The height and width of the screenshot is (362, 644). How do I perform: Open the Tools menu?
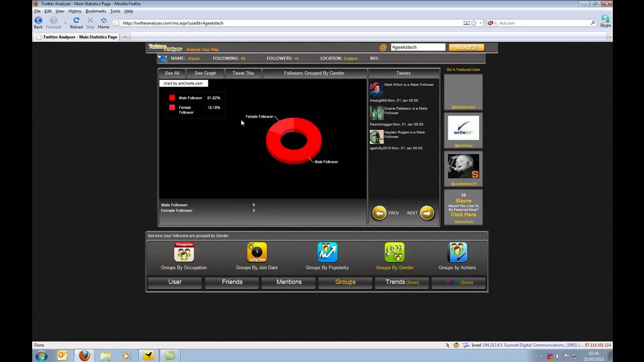[115, 11]
